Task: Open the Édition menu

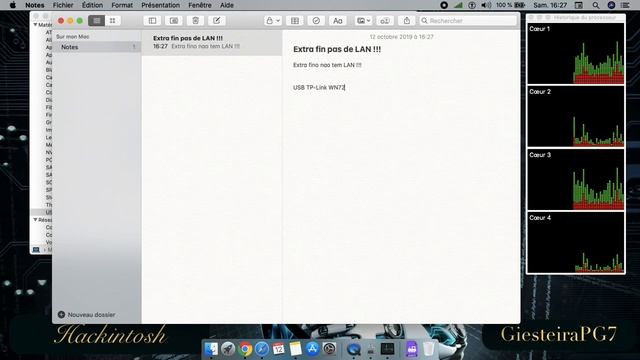Action: [92, 5]
